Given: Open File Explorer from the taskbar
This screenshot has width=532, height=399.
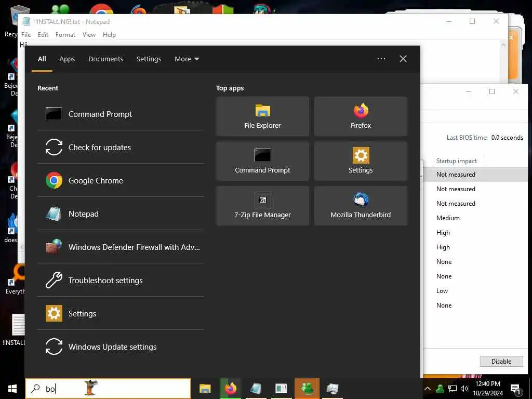Looking at the screenshot, I should [205, 389].
